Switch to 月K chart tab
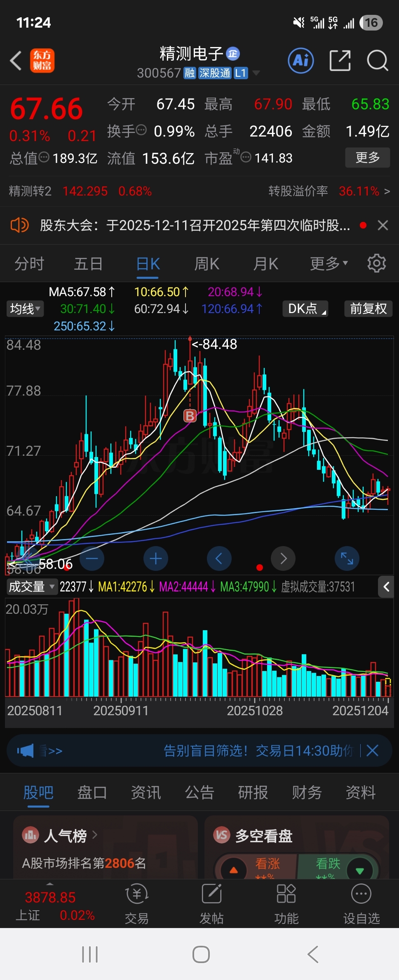 tap(266, 263)
